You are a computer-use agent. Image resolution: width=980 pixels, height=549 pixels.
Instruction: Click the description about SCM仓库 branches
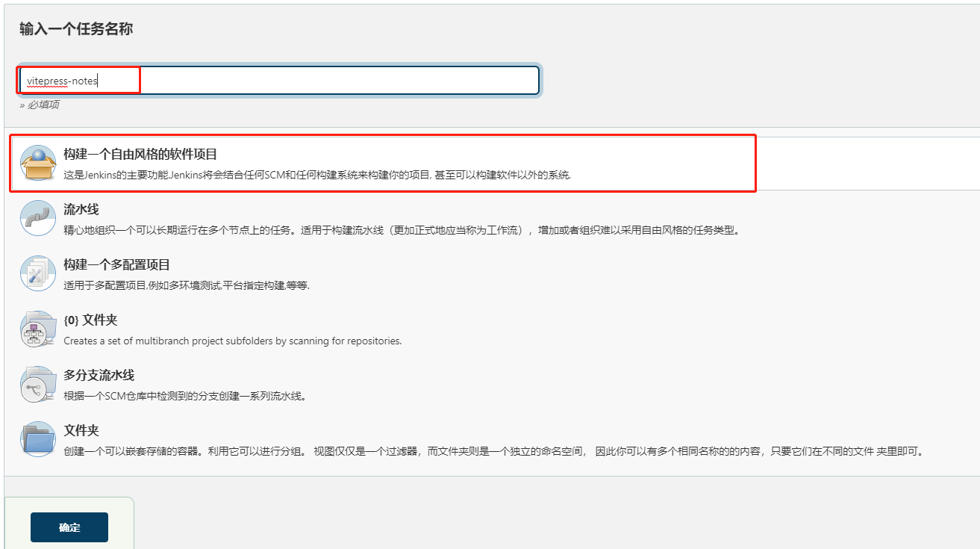click(x=185, y=396)
